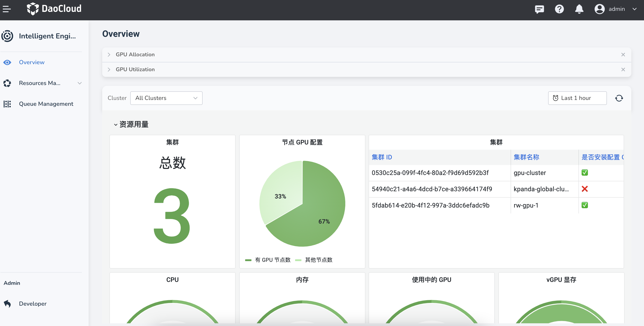
Task: Select Overview in the sidebar
Action: [x=31, y=62]
